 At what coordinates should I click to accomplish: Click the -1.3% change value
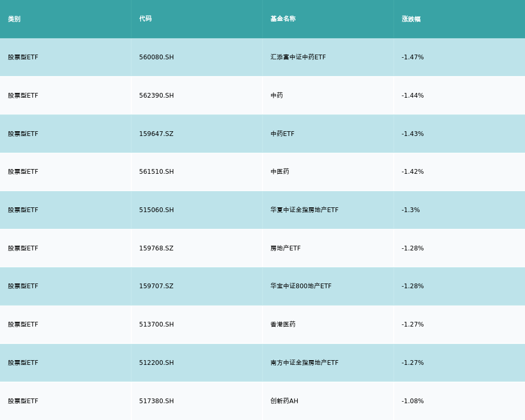[411, 210]
